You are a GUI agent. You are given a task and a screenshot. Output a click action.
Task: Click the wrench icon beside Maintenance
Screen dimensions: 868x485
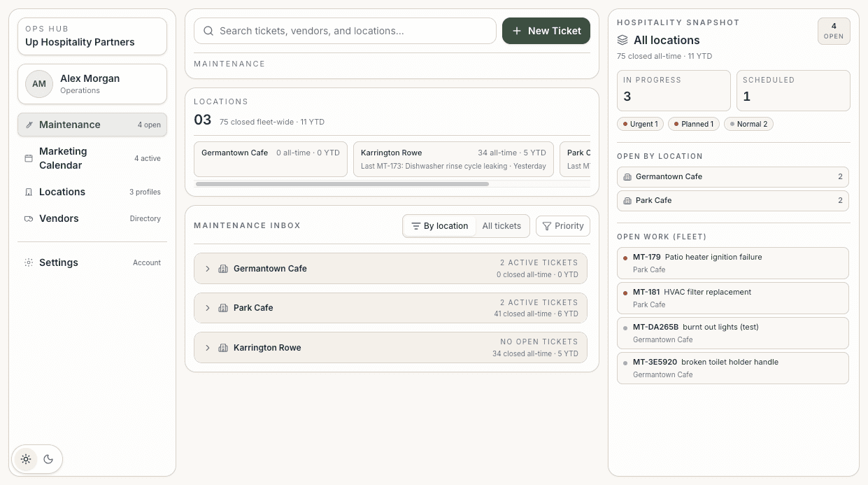click(x=29, y=125)
